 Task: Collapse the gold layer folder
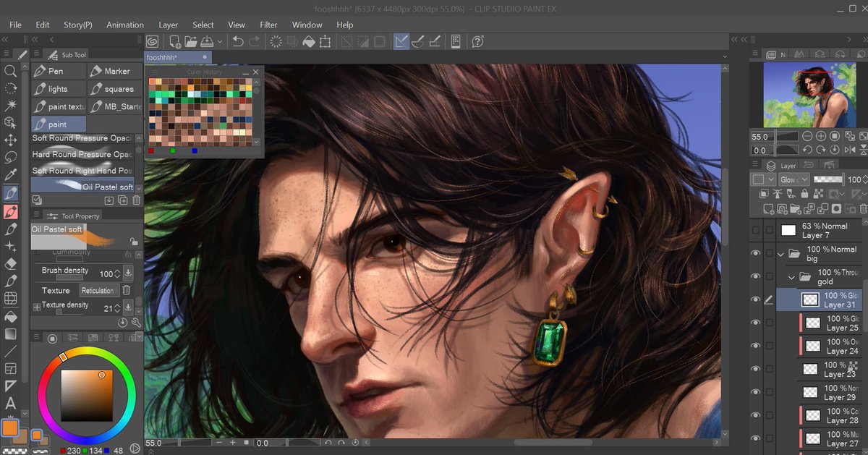791,276
